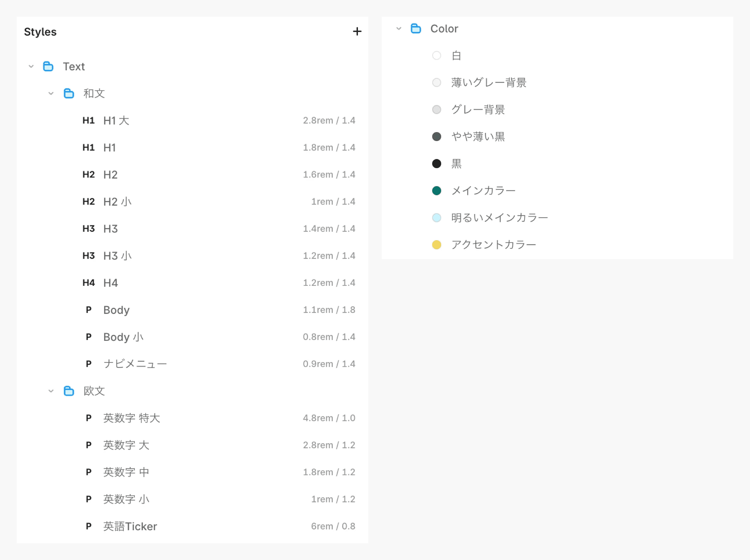
Task: Click the 1.1rem / 1.8 value
Action: (329, 310)
